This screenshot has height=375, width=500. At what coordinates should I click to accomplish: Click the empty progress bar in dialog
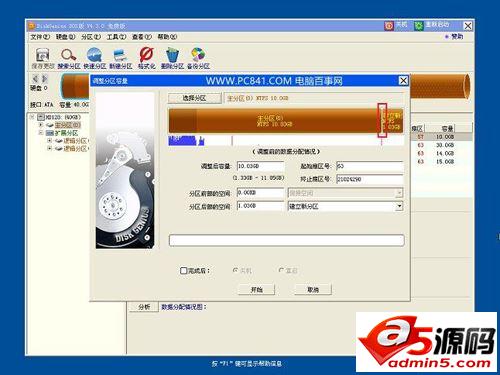(287, 240)
